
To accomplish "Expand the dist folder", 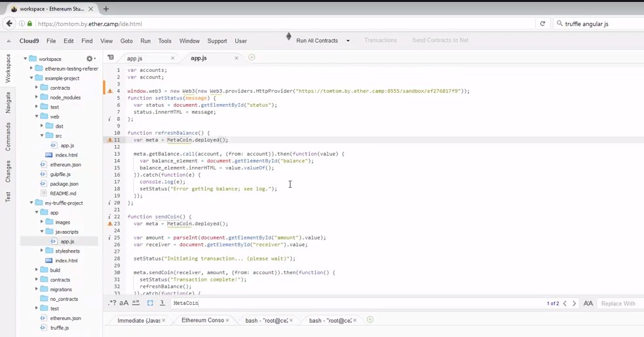I will click(x=42, y=126).
